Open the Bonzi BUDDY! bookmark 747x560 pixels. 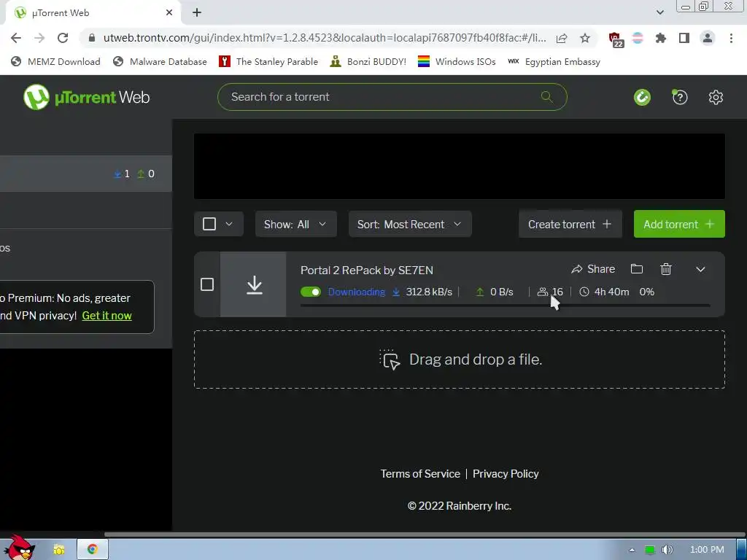(x=368, y=61)
